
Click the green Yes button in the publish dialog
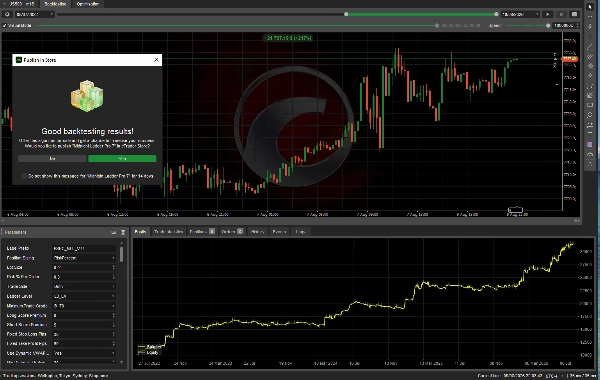pos(122,158)
